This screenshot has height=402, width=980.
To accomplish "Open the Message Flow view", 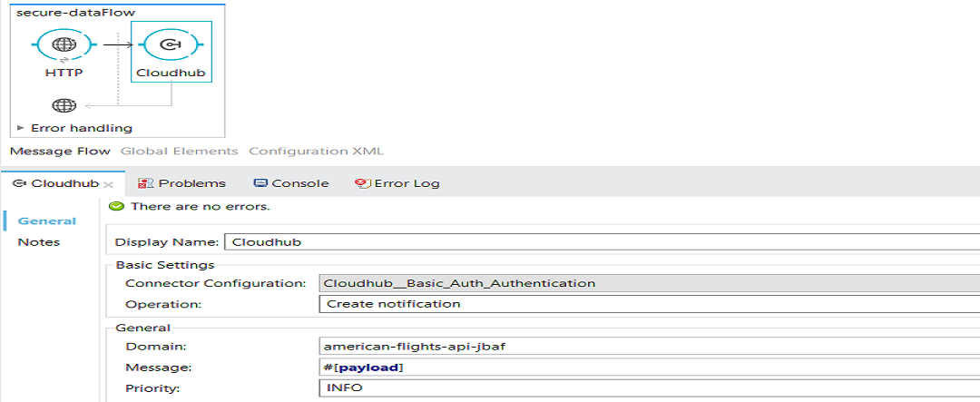I will click(x=60, y=152).
